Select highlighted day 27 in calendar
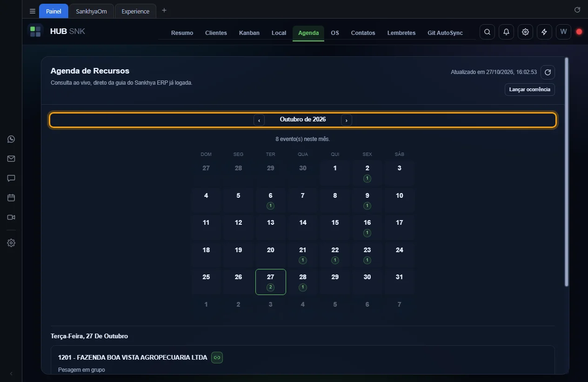 270,281
